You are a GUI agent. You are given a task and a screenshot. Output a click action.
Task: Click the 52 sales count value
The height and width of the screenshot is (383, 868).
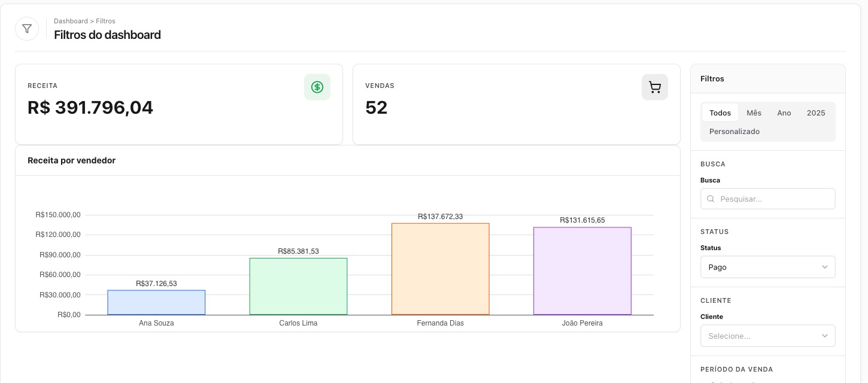click(x=377, y=108)
